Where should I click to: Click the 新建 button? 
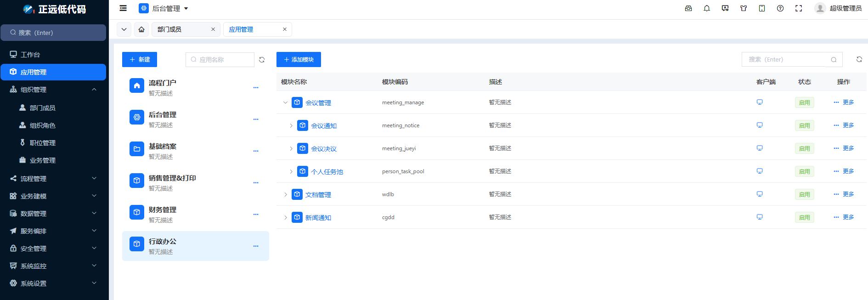[140, 60]
